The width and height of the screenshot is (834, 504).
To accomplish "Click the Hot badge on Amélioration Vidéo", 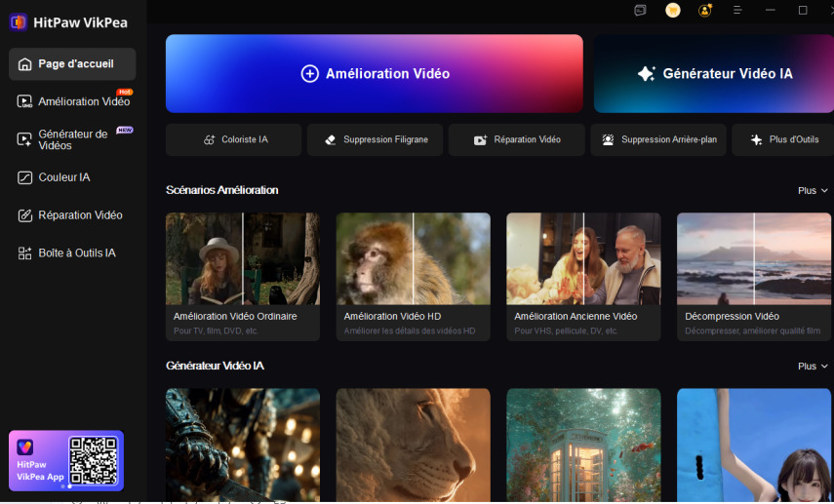I will pos(125,92).
